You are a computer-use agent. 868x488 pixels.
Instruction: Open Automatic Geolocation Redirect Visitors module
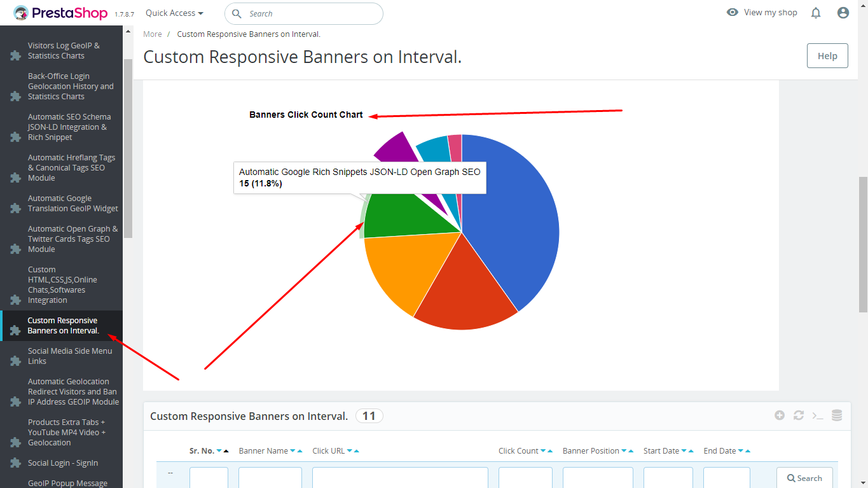pyautogui.click(x=73, y=392)
